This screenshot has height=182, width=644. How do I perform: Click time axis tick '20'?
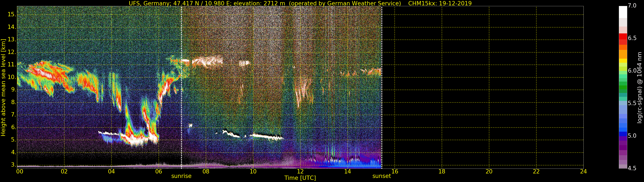489,172
